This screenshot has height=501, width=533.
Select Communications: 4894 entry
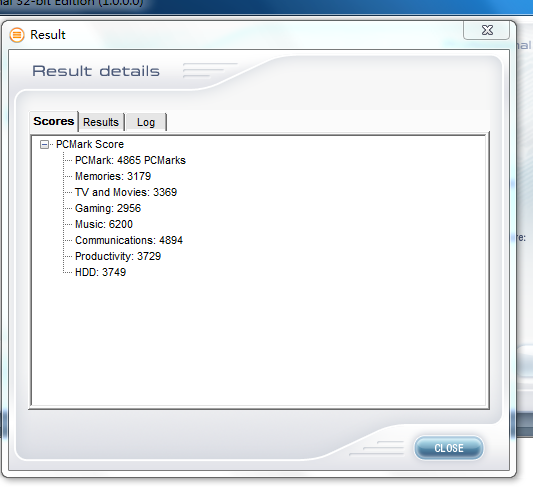[x=129, y=240]
